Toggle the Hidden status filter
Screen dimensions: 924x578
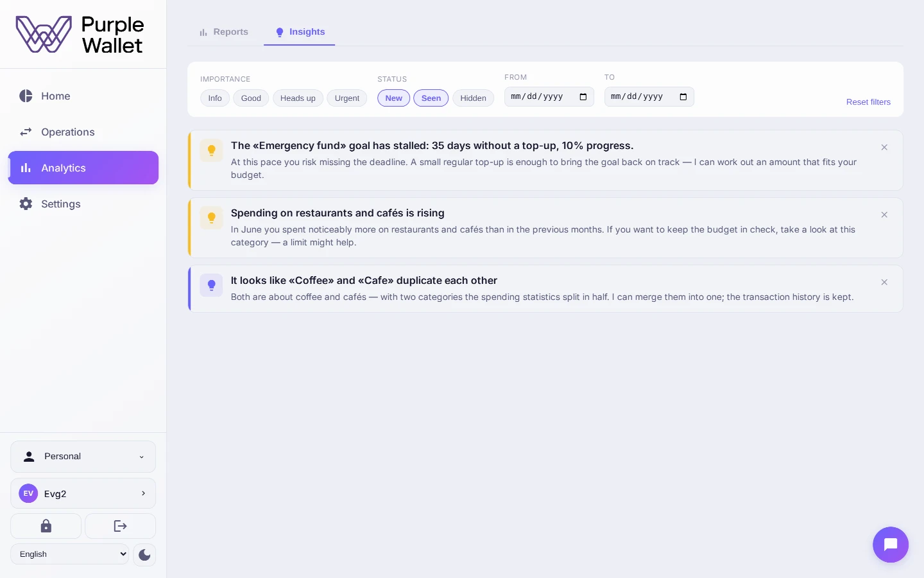[473, 98]
